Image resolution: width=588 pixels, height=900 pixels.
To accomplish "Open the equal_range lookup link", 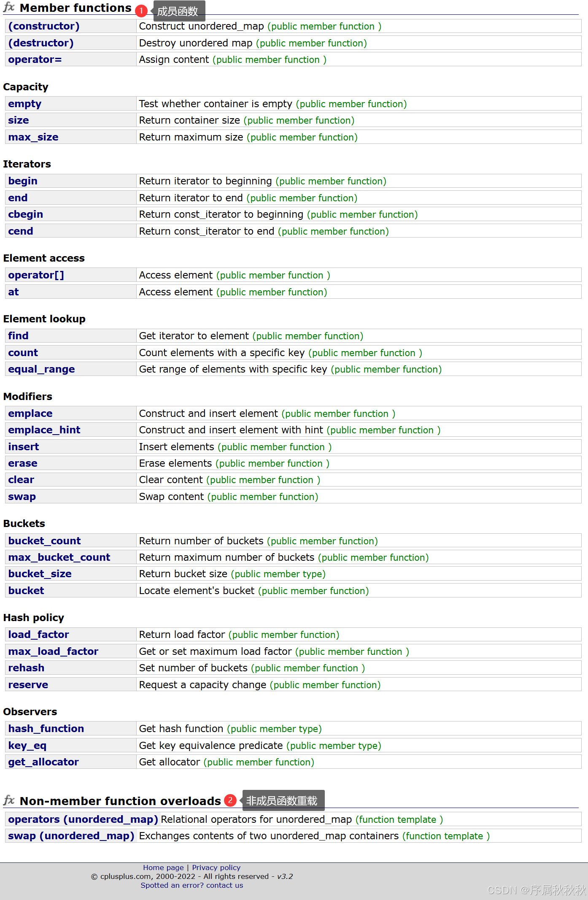I will (41, 369).
